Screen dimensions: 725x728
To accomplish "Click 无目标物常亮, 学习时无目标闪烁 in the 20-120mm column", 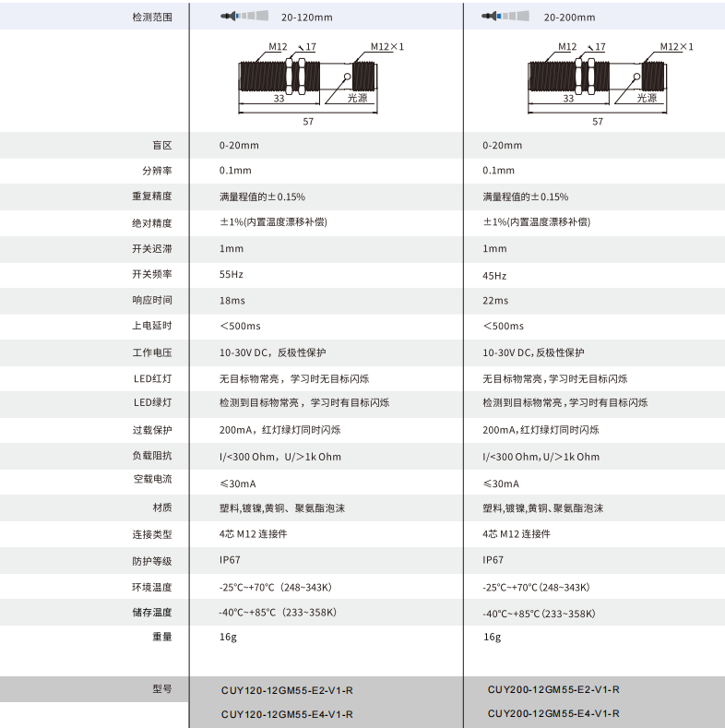I will (294, 379).
